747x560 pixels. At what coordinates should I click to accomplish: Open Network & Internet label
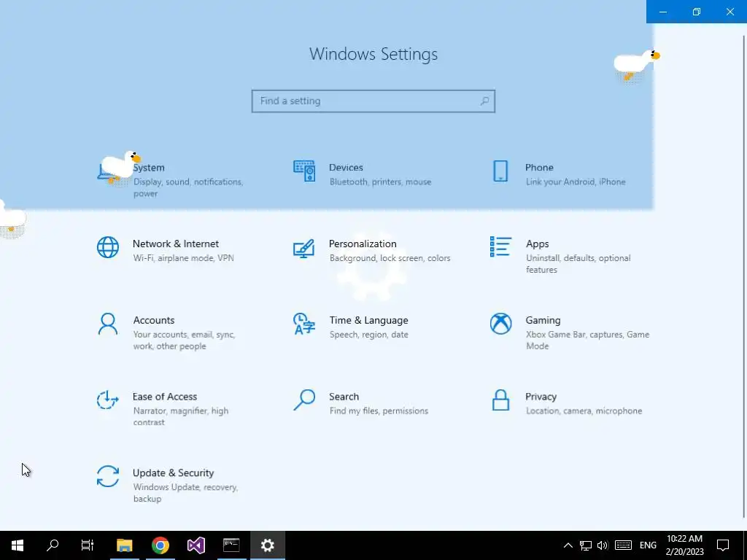click(176, 244)
